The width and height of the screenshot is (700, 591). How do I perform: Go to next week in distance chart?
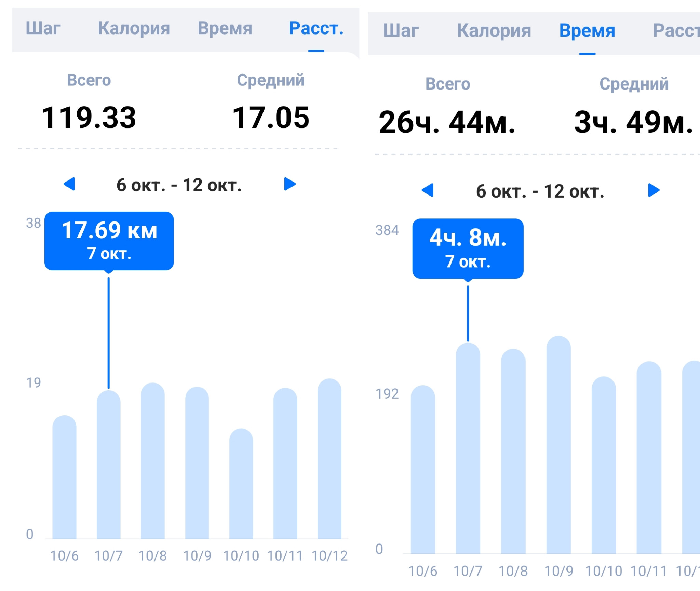[x=290, y=184]
